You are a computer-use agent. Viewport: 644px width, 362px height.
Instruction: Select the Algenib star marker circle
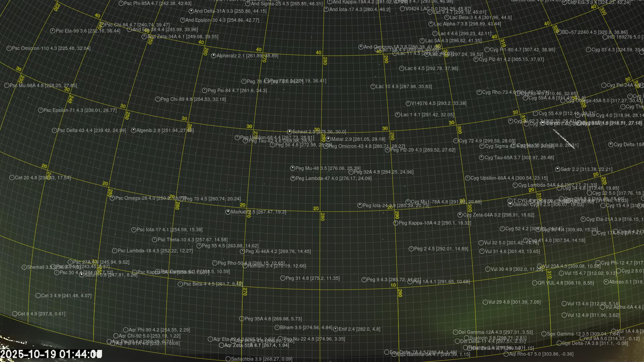[133, 130]
